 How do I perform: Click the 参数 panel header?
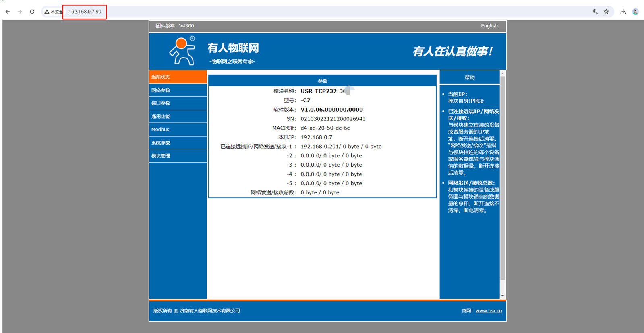tap(322, 81)
